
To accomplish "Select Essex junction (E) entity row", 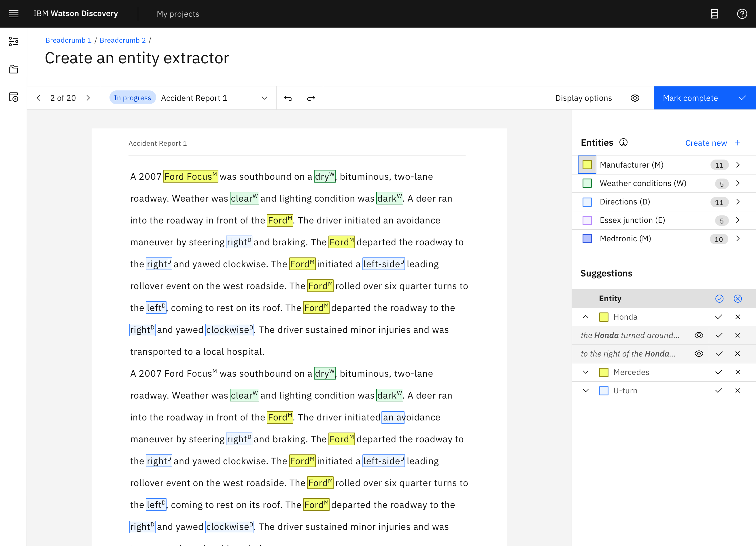I will 664,220.
